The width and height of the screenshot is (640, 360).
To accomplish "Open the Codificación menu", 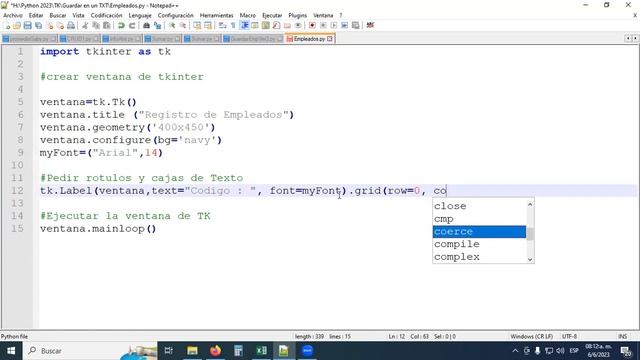I will pyautogui.click(x=107, y=15).
